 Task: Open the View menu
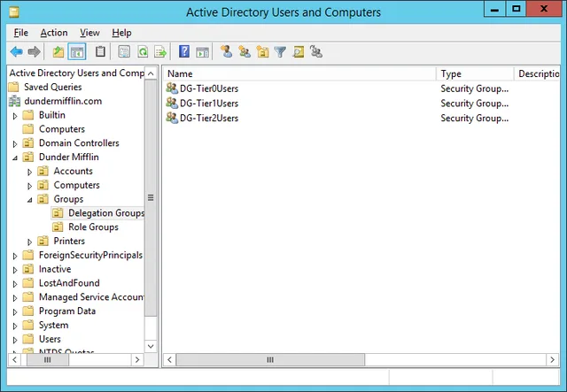coord(89,33)
